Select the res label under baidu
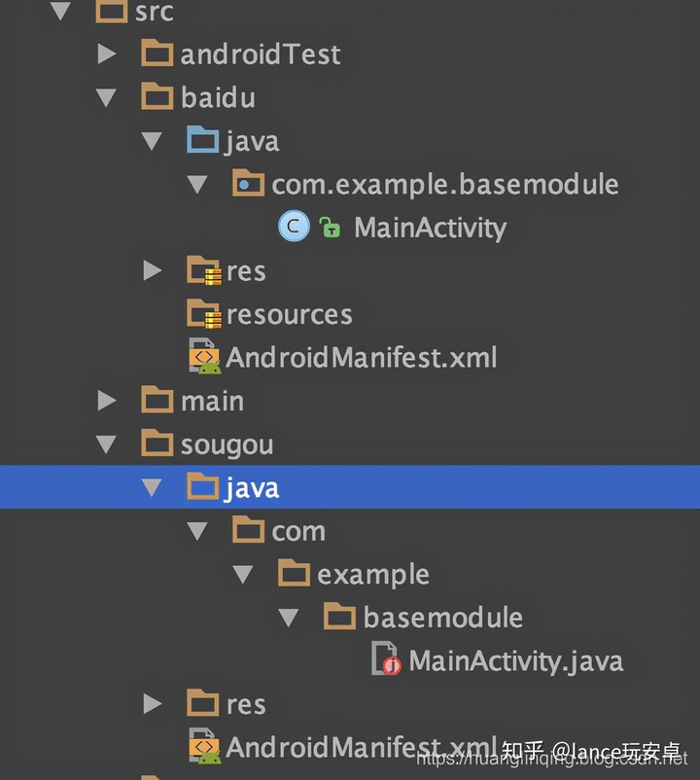The width and height of the screenshot is (700, 780). click(x=246, y=272)
